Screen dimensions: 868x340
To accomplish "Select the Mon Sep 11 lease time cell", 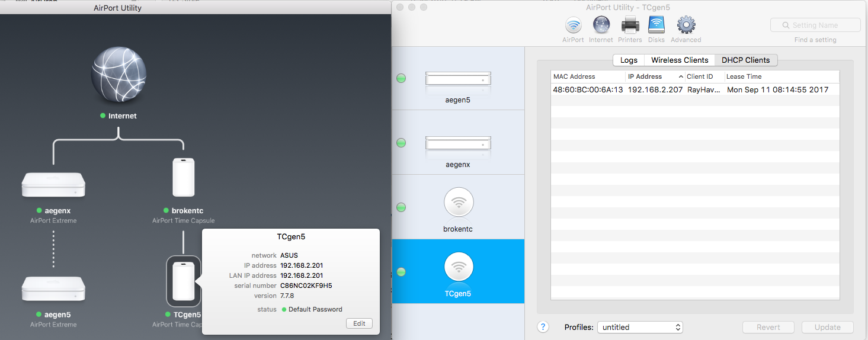I will point(777,89).
